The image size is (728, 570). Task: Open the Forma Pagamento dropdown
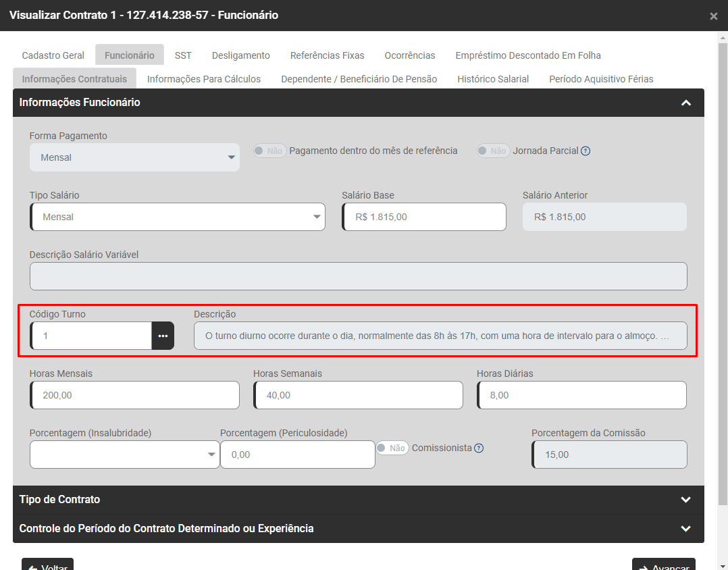(x=134, y=157)
